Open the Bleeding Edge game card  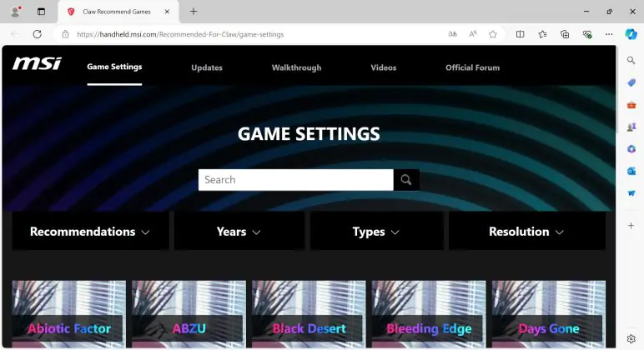click(x=429, y=314)
